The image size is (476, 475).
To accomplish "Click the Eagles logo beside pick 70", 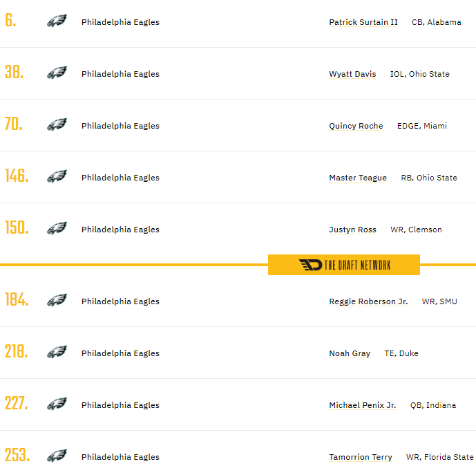I will click(57, 125).
